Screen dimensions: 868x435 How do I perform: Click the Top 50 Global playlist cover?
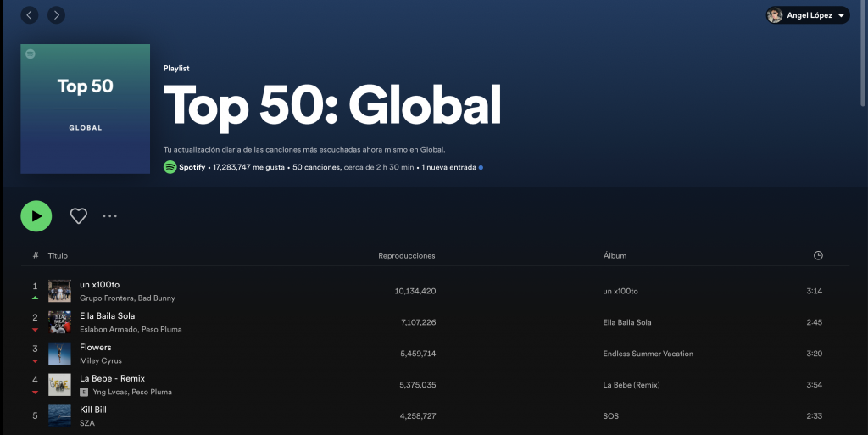click(85, 109)
